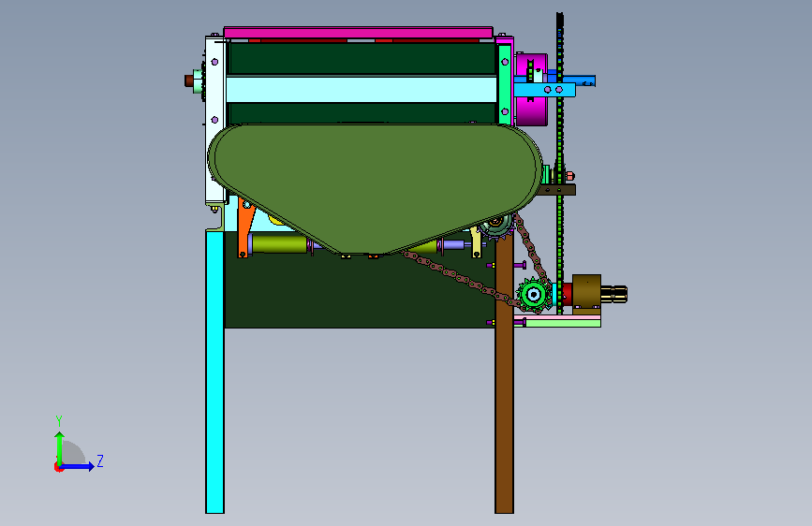Select the magenta top cover plate
This screenshot has height=526, width=812.
click(x=358, y=33)
